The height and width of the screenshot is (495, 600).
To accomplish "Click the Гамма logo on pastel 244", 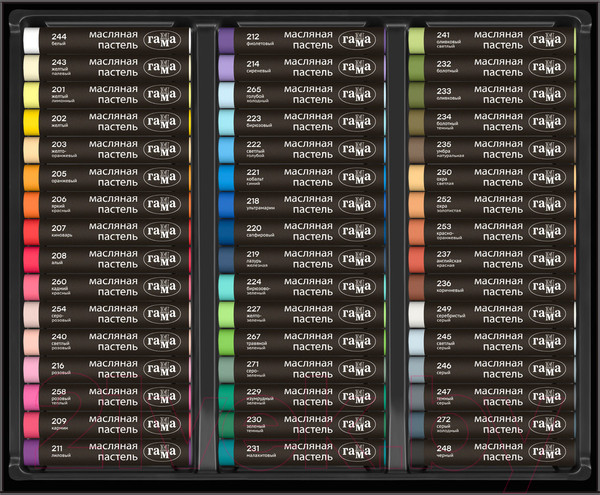I will click(163, 40).
